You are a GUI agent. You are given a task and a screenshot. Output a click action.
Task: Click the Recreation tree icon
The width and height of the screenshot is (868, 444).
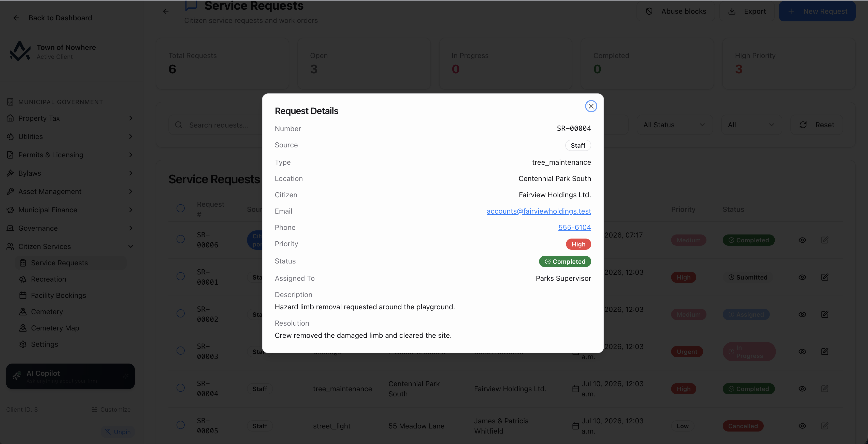23,279
